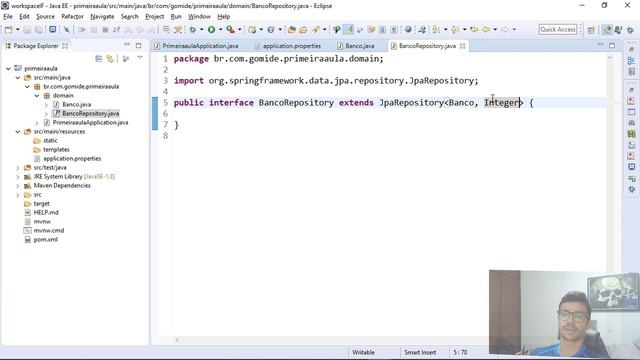Click the Back navigation arrow icon
The image size is (640, 360).
tap(486, 30)
